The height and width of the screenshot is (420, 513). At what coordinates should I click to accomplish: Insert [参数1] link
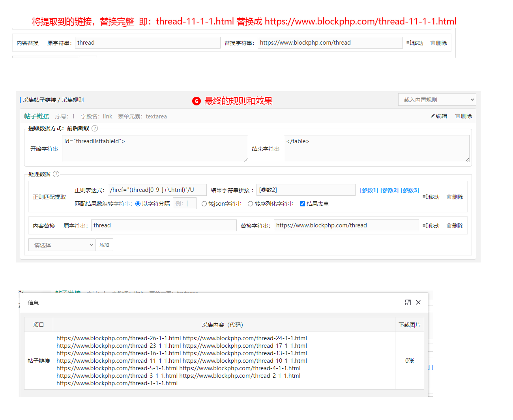point(369,190)
